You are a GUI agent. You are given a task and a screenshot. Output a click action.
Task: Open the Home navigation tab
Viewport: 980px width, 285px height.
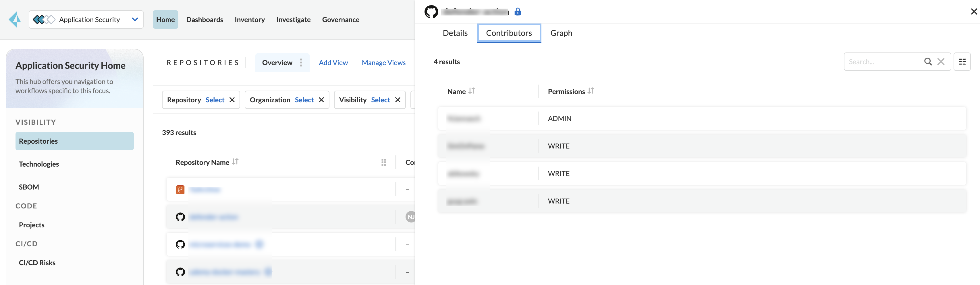point(165,19)
